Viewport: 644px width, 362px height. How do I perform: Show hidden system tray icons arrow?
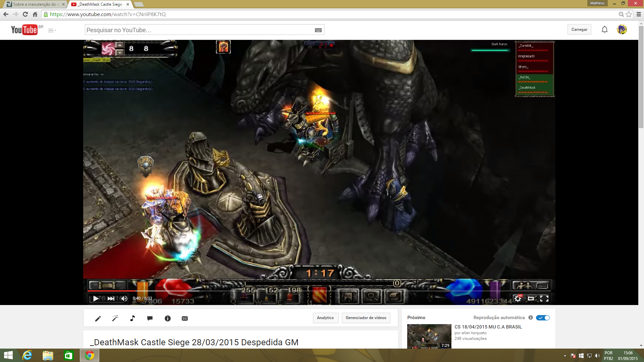(x=565, y=356)
